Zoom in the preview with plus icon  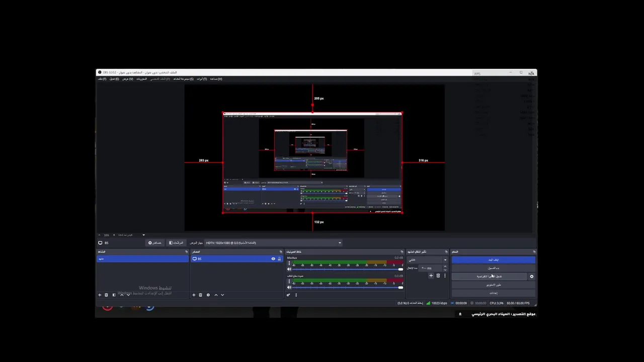(114, 235)
